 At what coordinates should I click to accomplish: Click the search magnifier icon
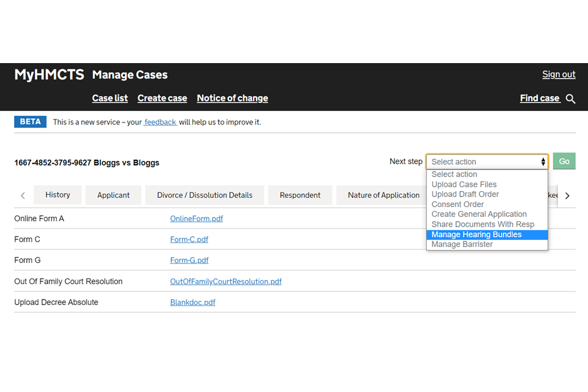[x=570, y=99]
